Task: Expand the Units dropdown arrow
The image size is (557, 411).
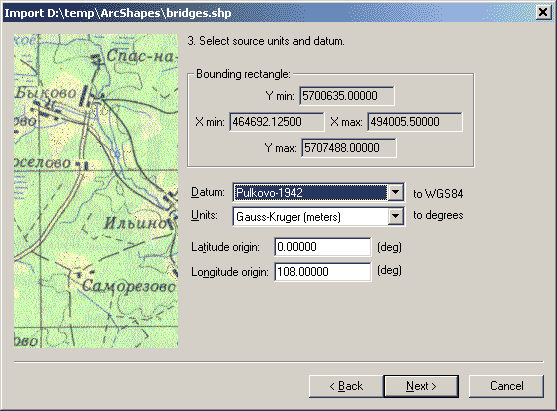Action: (395, 216)
